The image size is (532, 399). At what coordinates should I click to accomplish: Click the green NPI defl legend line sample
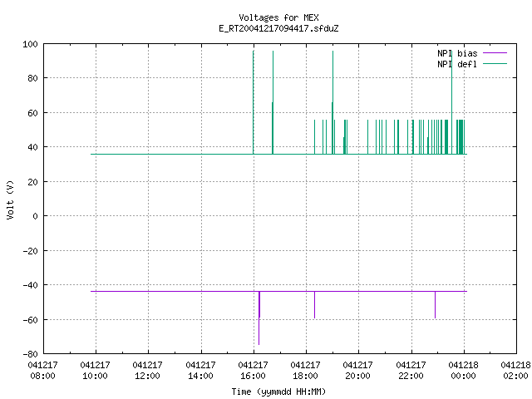tap(495, 64)
